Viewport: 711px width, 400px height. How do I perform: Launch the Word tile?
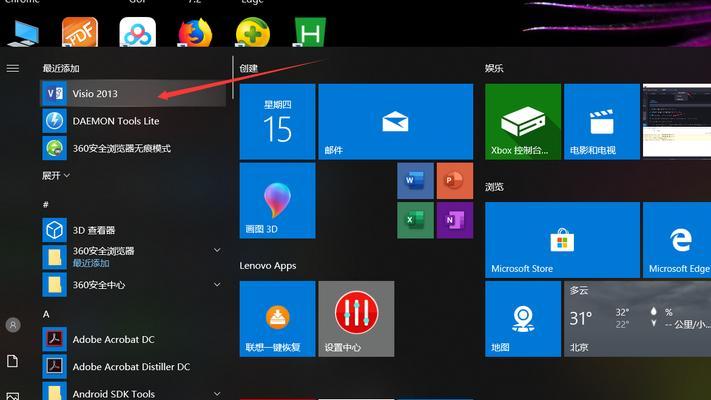pyautogui.click(x=415, y=181)
